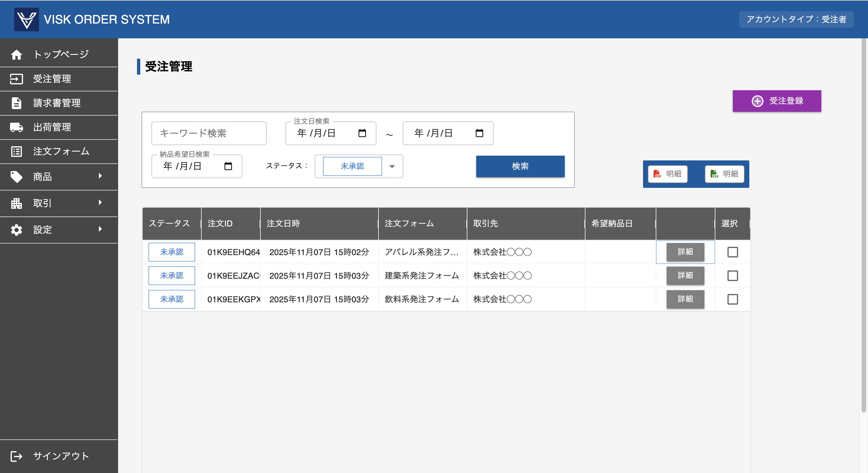Select the 受注管理 sidebar icon
Image resolution: width=868 pixels, height=473 pixels.
point(17,79)
